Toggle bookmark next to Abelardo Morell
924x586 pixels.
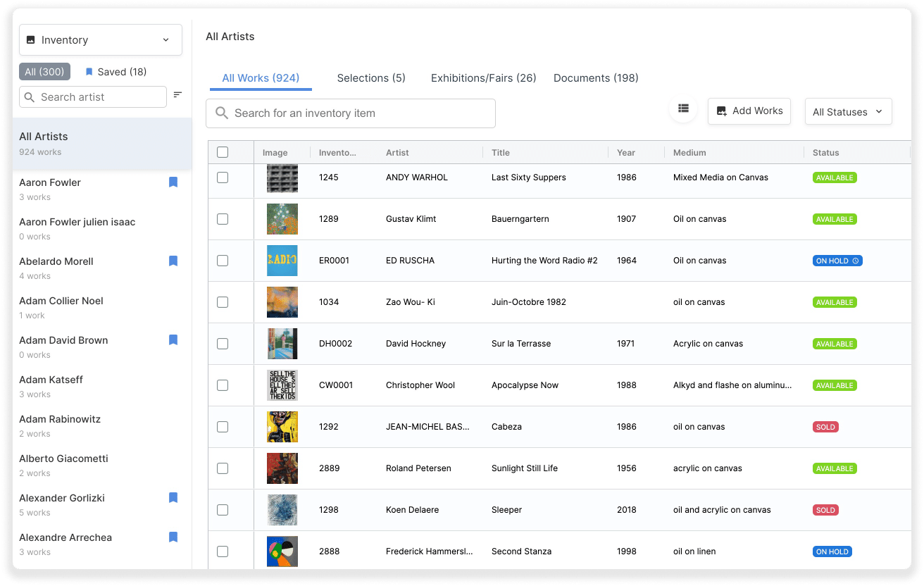(173, 261)
